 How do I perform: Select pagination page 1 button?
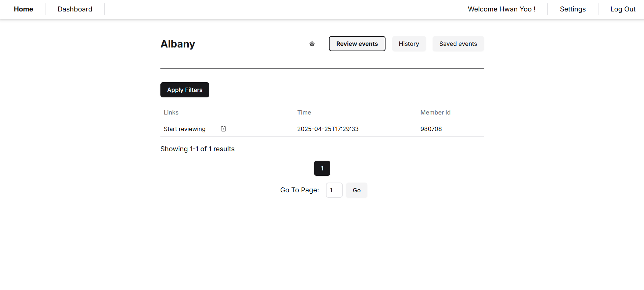322,168
